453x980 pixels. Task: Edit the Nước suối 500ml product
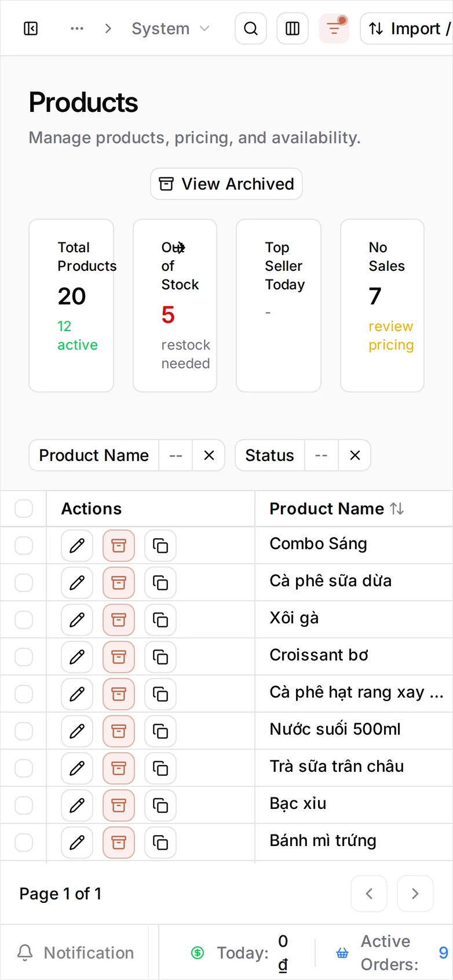tap(77, 731)
